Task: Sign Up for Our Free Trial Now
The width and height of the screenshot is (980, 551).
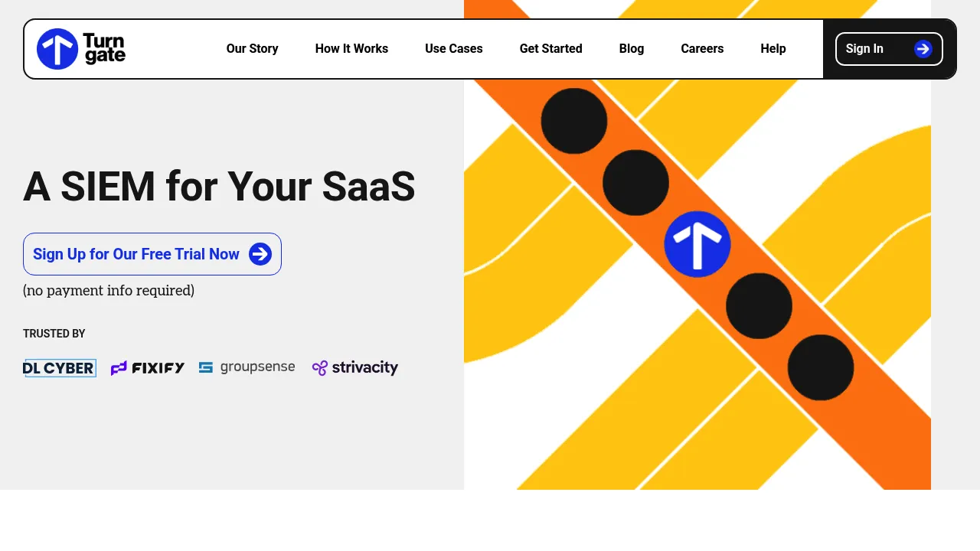Action: click(152, 254)
